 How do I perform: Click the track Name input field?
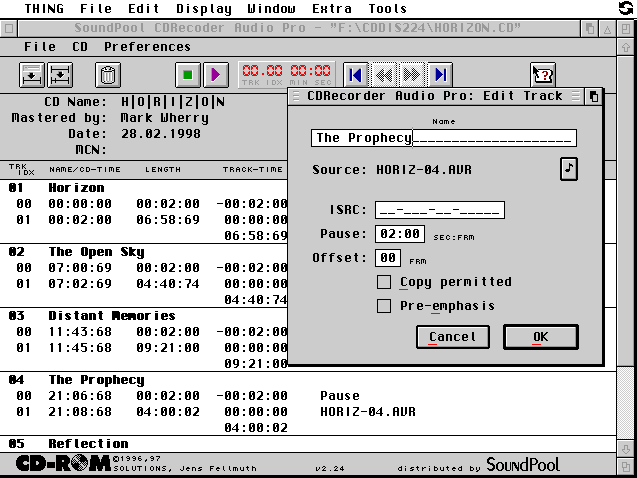(444, 138)
